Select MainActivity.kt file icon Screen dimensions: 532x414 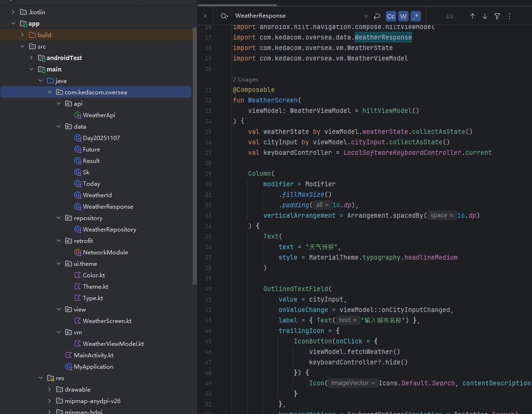coord(69,355)
